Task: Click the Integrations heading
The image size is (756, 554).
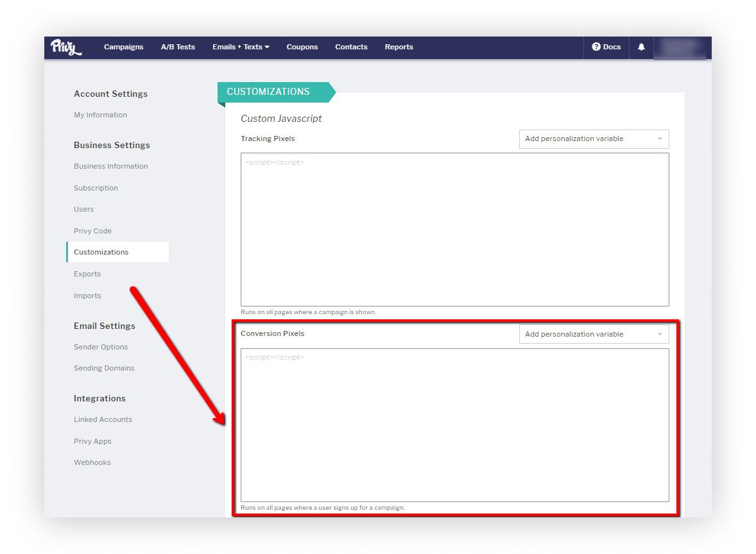Action: tap(99, 398)
